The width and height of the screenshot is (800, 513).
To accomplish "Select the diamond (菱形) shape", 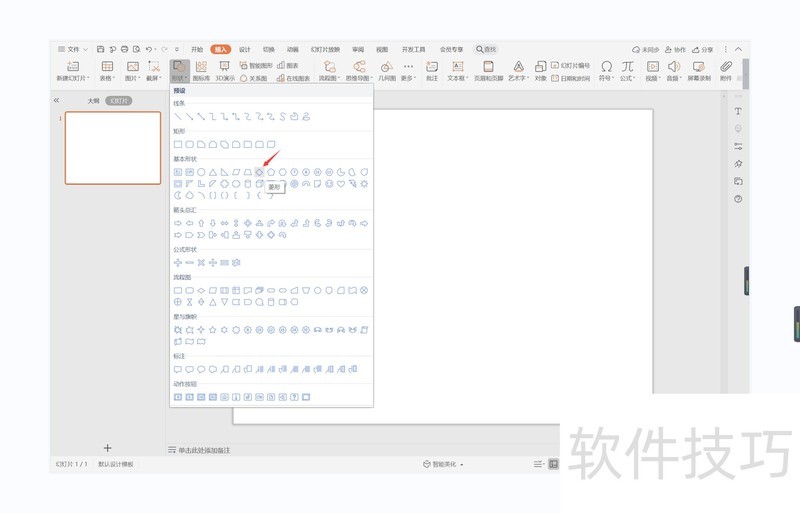I will [x=259, y=172].
